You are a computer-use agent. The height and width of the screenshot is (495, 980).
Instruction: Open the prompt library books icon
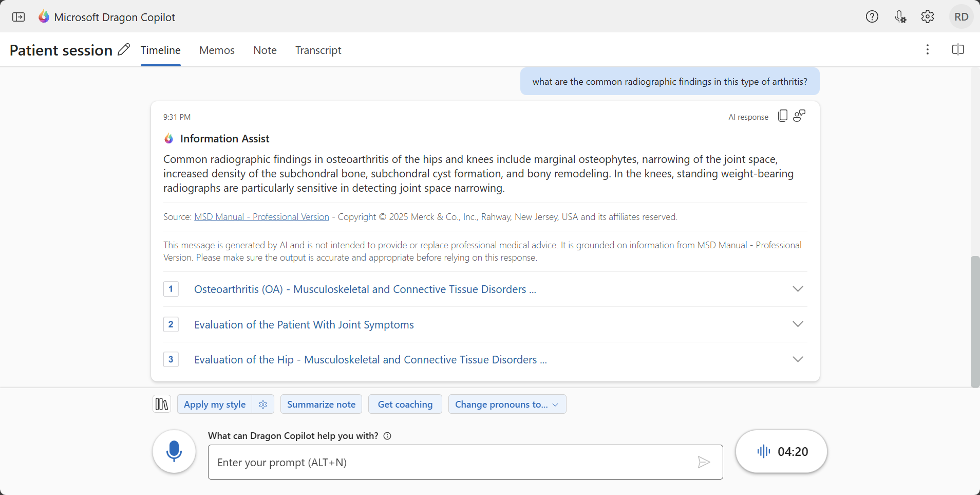(162, 405)
